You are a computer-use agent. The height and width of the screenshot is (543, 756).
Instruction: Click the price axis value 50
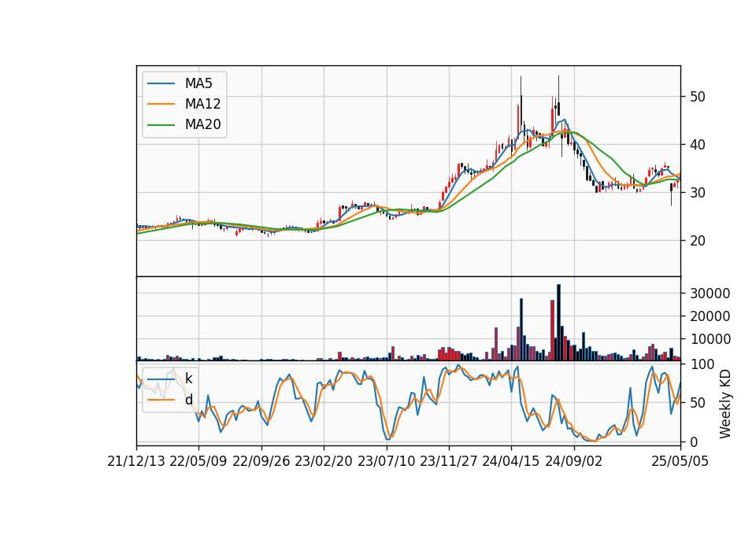(697, 96)
